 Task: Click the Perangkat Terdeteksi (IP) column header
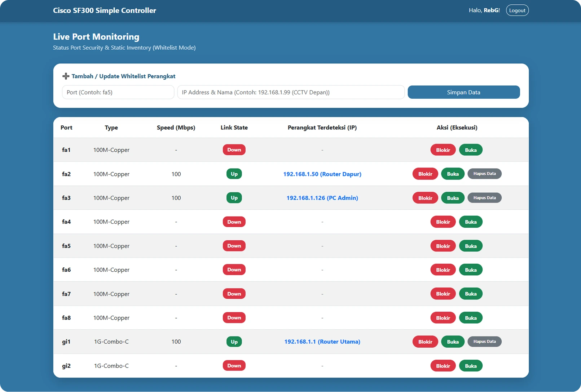tap(322, 128)
